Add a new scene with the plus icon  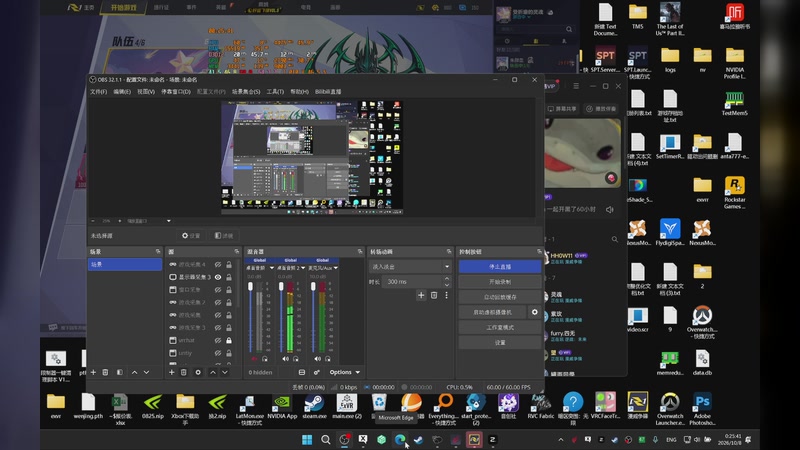click(x=93, y=372)
